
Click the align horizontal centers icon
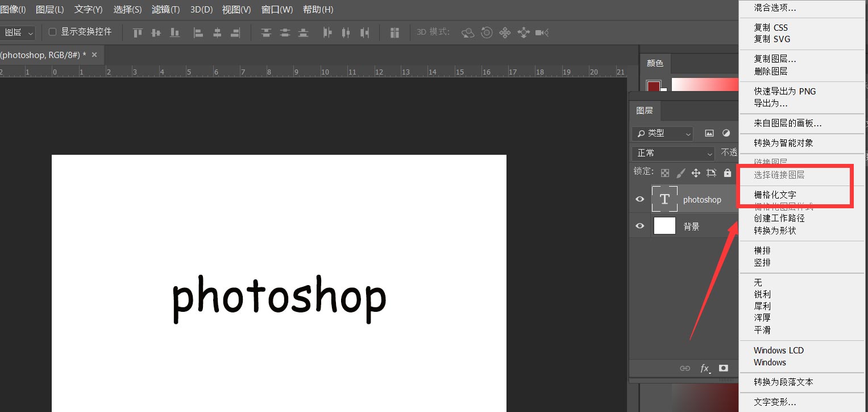pos(217,33)
